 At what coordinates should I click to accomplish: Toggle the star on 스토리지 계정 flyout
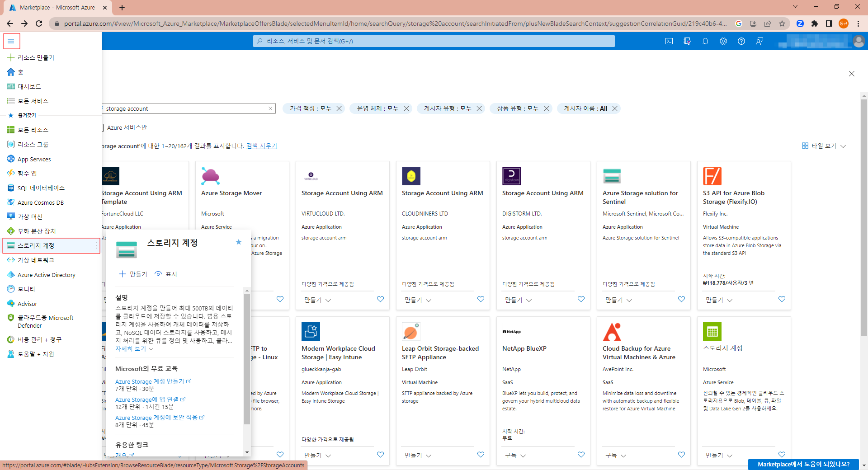239,242
